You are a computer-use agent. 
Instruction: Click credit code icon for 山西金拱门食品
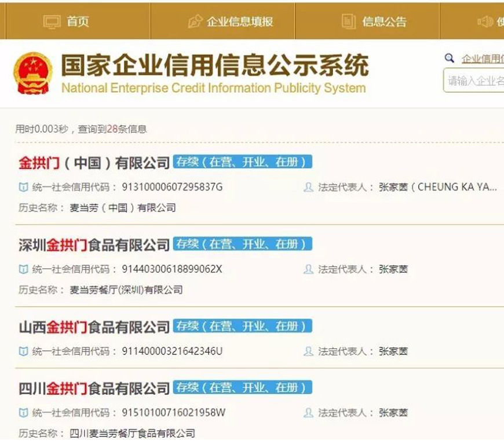click(23, 352)
